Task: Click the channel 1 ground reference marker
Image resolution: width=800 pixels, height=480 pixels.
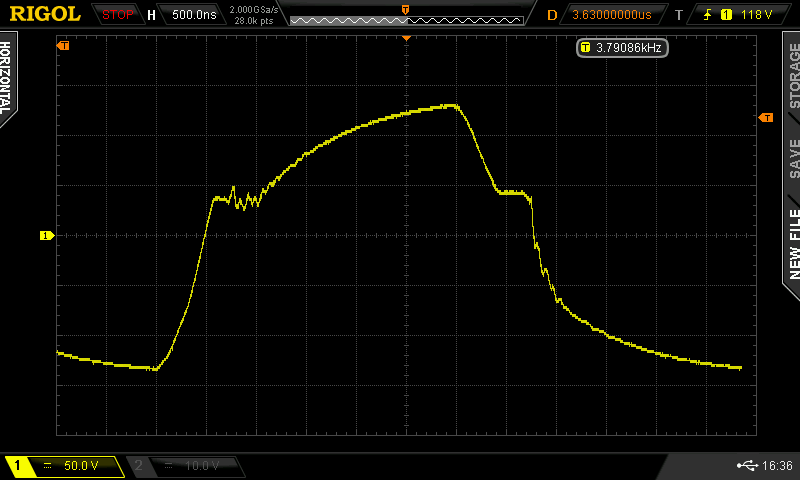Action: tap(45, 235)
